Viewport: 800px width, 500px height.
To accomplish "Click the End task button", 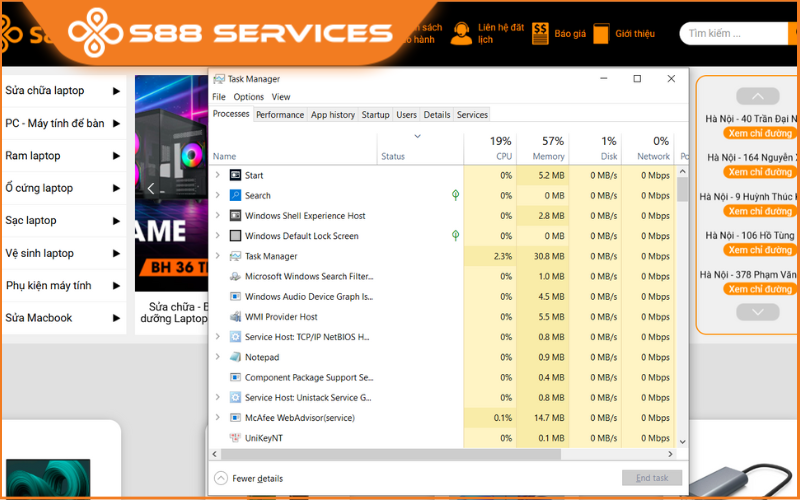I will coord(652,478).
